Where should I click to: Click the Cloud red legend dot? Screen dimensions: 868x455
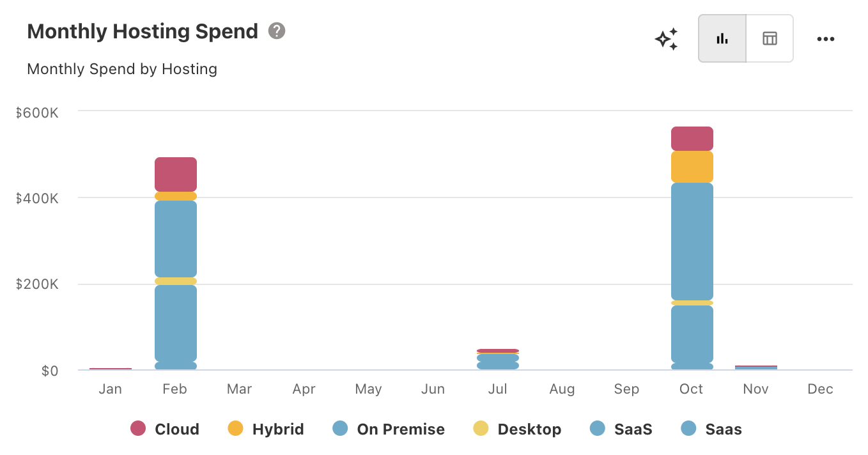click(138, 429)
